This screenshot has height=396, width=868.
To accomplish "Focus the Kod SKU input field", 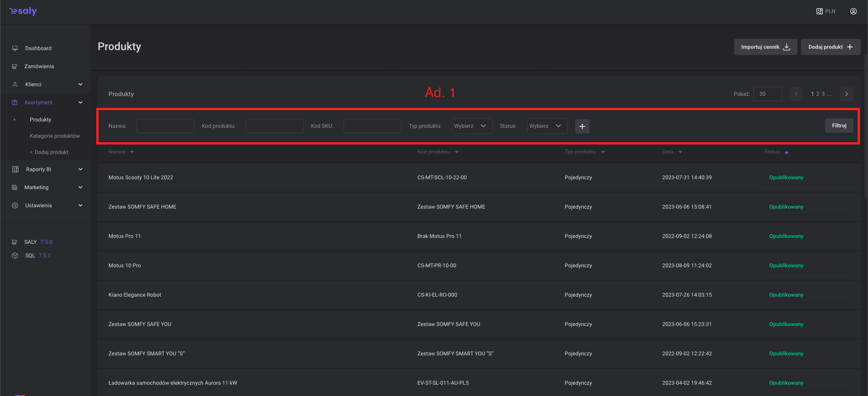I will point(372,126).
